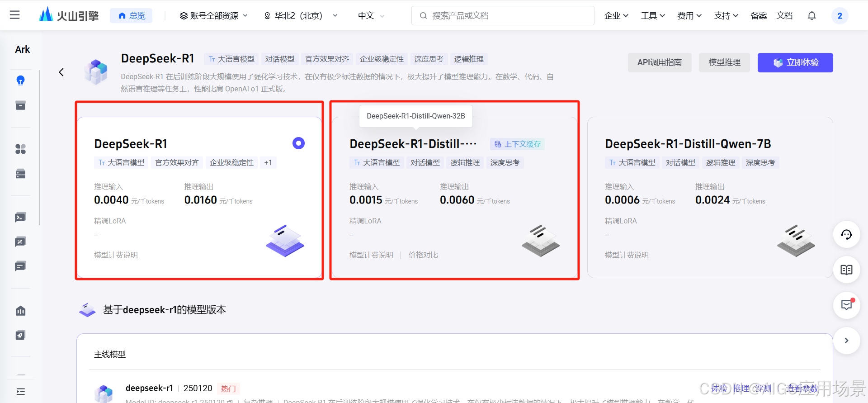Click the archive box sidebar icon
The width and height of the screenshot is (868, 403).
click(x=20, y=105)
